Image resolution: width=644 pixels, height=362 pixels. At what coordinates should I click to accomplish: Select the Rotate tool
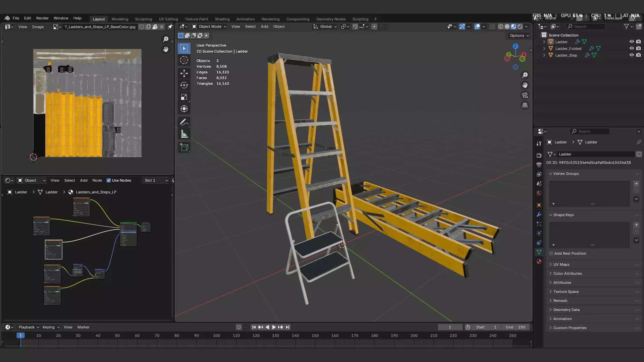click(184, 85)
